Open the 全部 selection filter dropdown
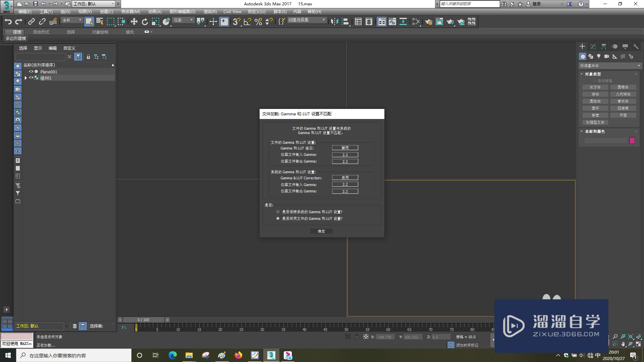The image size is (644, 362). [x=72, y=20]
